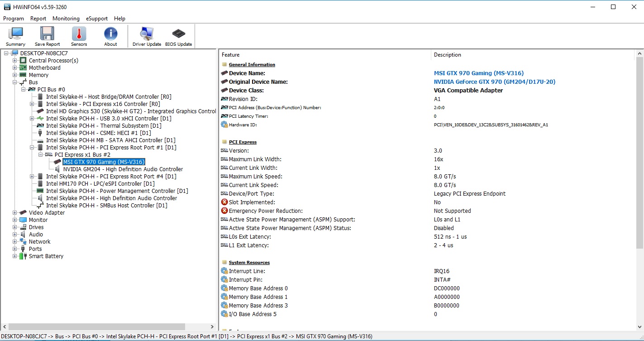Click the PCI Express section icon
The height and width of the screenshot is (341, 644).
[224, 142]
